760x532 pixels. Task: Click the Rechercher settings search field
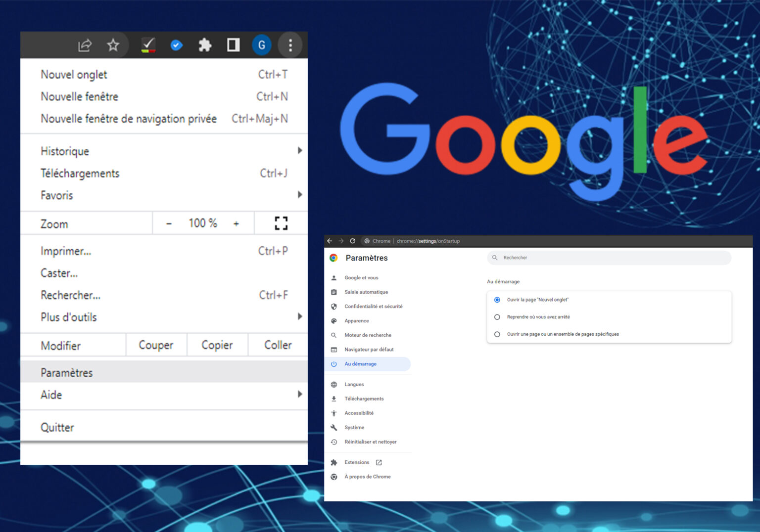(x=609, y=258)
